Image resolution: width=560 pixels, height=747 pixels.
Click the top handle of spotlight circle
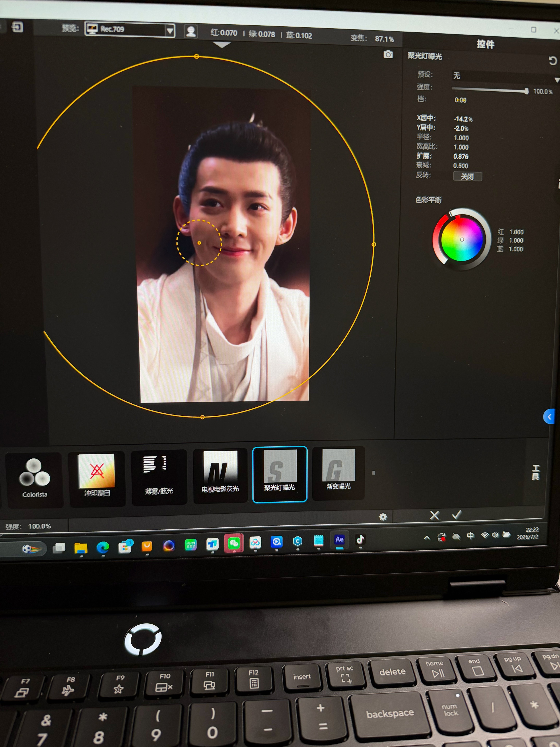[x=197, y=56]
